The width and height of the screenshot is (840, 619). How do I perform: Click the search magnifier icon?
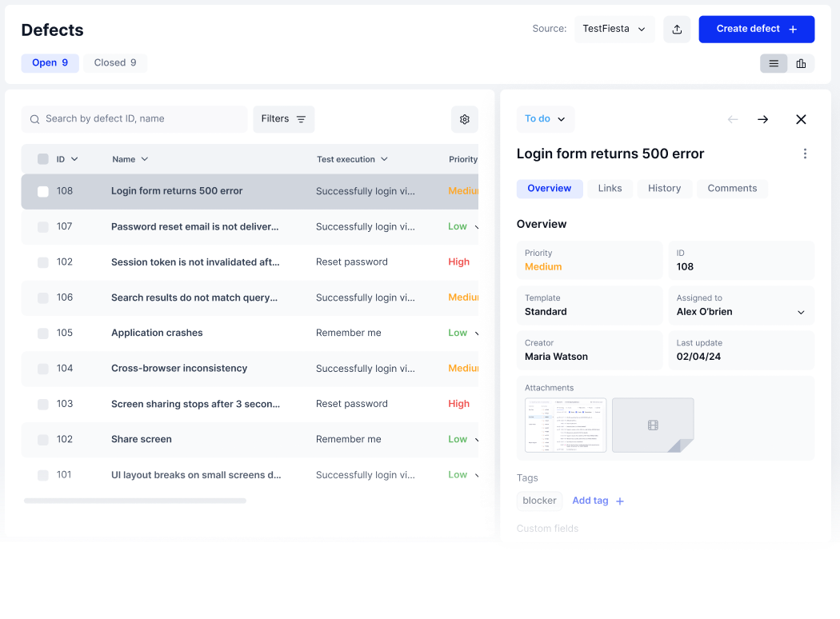pyautogui.click(x=35, y=119)
